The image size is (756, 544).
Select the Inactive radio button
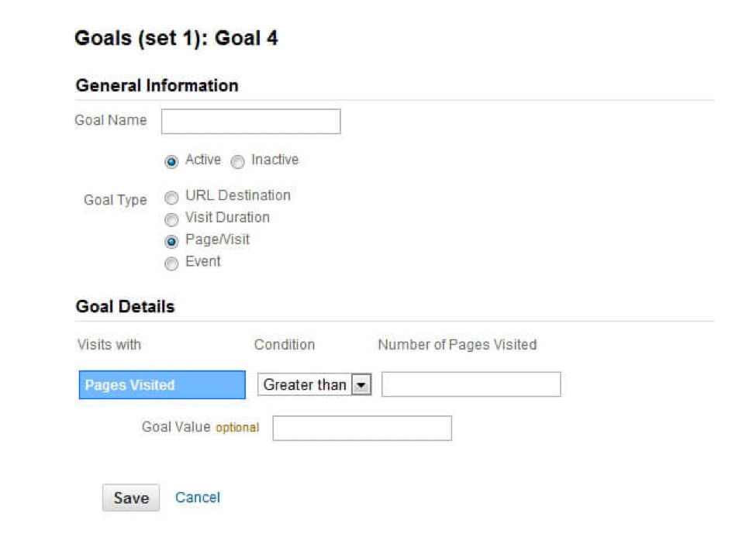237,161
